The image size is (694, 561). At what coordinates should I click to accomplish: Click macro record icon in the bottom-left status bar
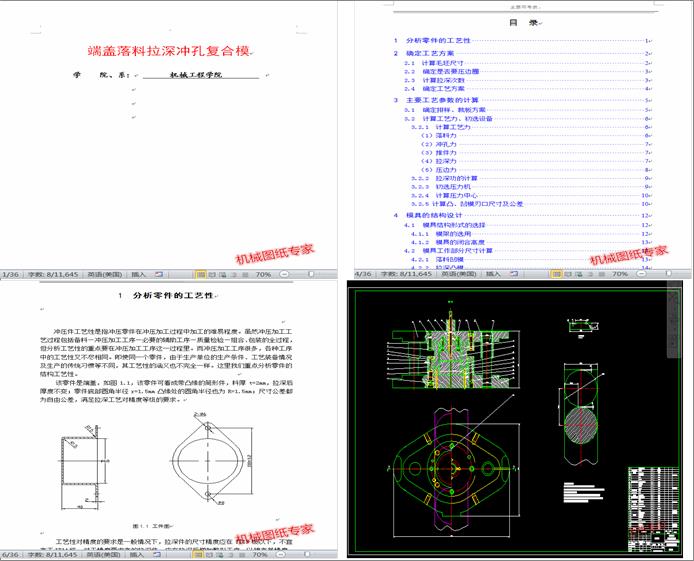pos(157,554)
